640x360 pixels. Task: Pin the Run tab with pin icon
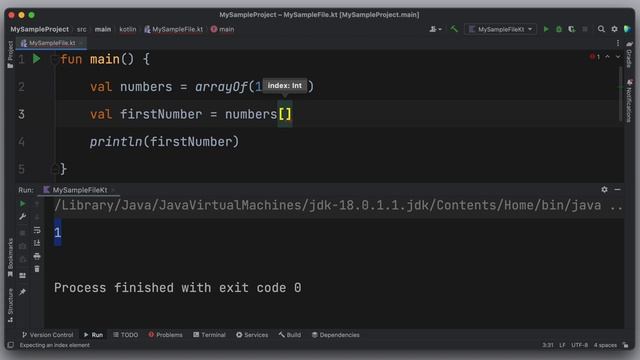click(x=22, y=291)
